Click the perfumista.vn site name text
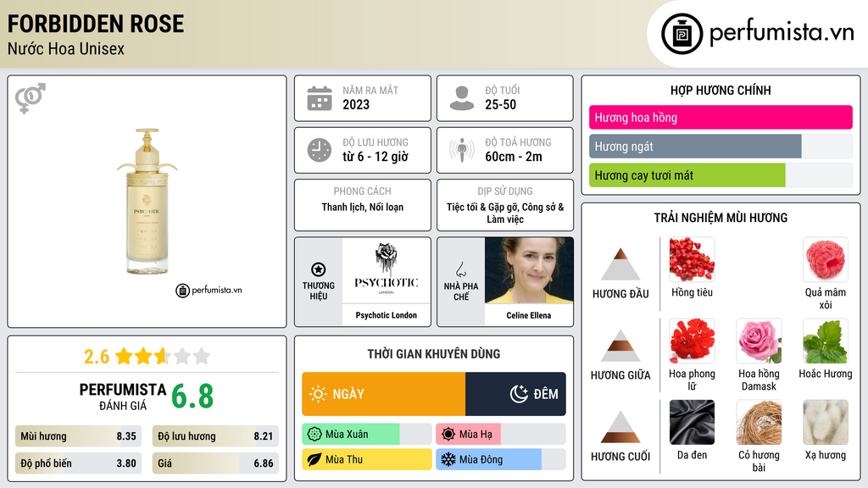Screen dimensions: 868x488 click(782, 33)
